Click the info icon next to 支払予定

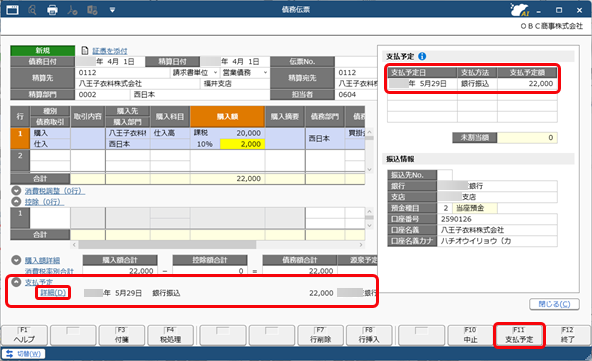pyautogui.click(x=422, y=56)
